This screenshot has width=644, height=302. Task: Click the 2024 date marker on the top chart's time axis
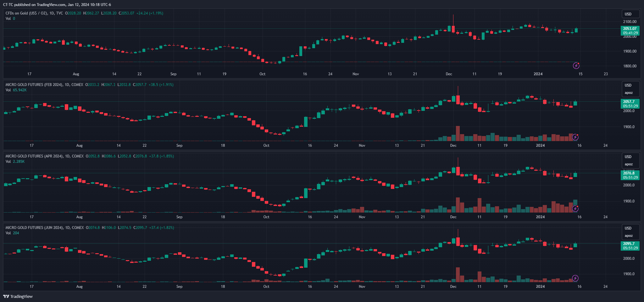pos(538,74)
